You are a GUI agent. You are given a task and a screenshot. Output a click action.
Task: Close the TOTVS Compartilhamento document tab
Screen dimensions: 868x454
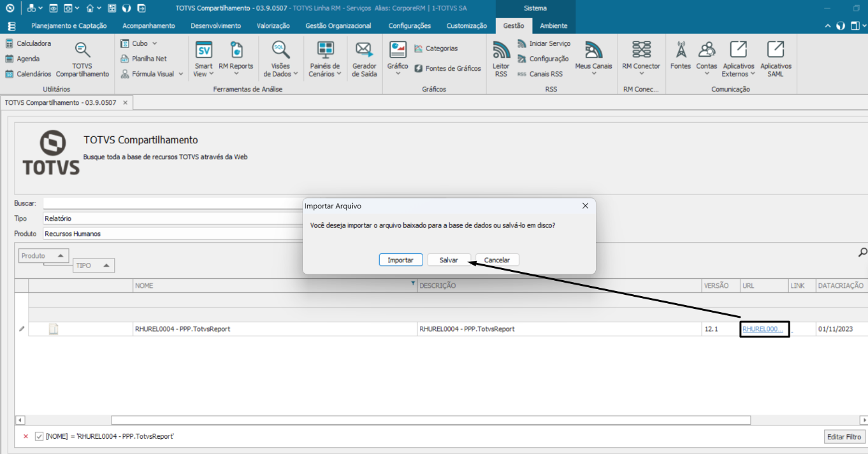click(125, 103)
